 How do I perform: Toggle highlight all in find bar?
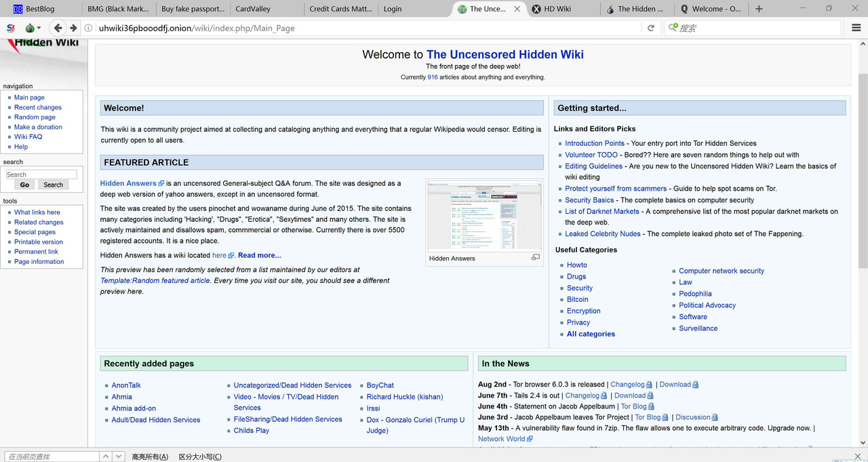coord(150,457)
